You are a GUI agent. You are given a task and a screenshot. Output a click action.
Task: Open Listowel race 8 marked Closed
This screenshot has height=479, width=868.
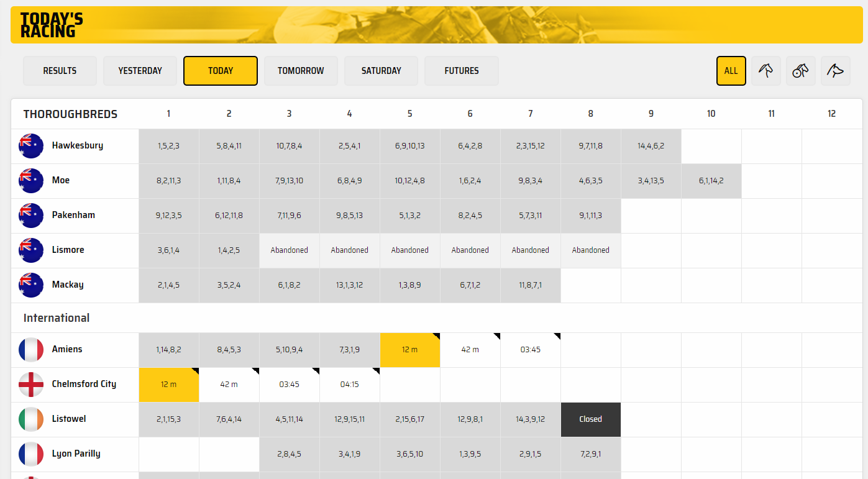(x=590, y=419)
